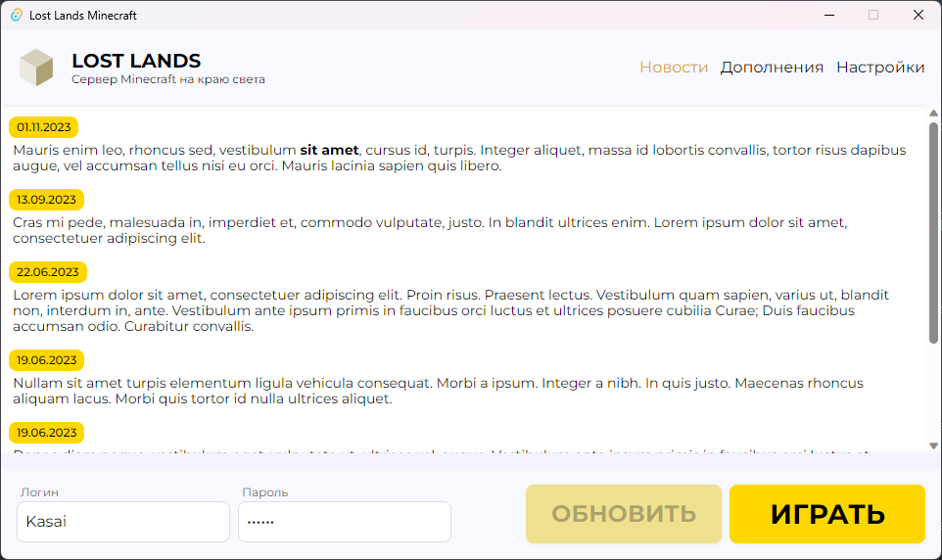Focus the Пароль input field
942x560 pixels.
(345, 522)
